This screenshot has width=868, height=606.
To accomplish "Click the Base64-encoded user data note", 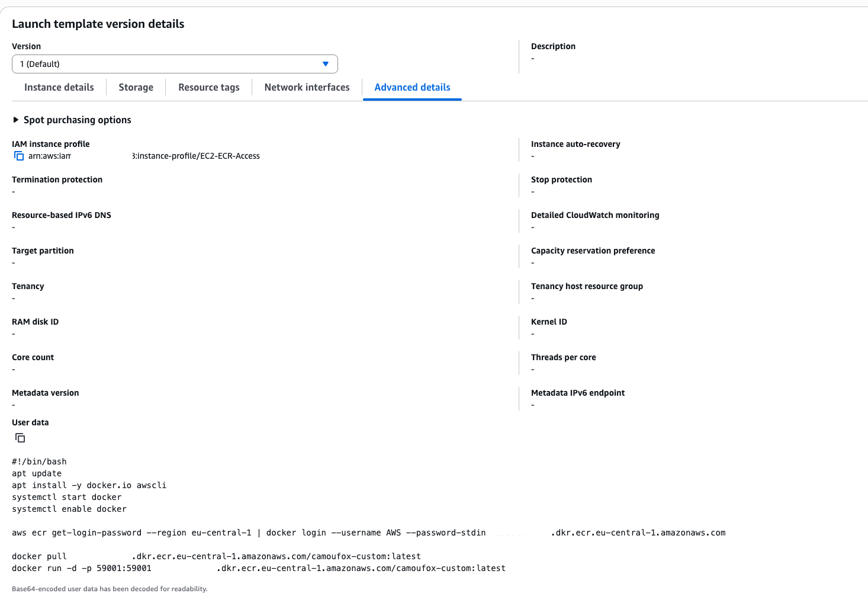I will tap(110, 589).
